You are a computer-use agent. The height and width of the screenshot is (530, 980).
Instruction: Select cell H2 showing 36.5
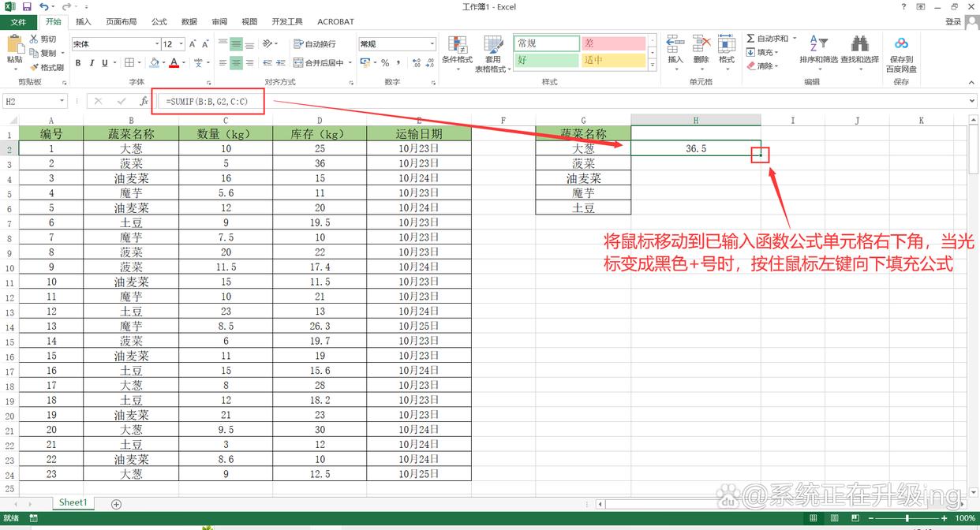pos(696,148)
